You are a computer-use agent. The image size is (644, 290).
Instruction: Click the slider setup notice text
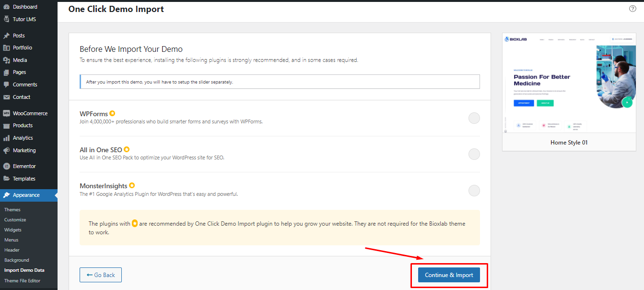click(x=160, y=82)
